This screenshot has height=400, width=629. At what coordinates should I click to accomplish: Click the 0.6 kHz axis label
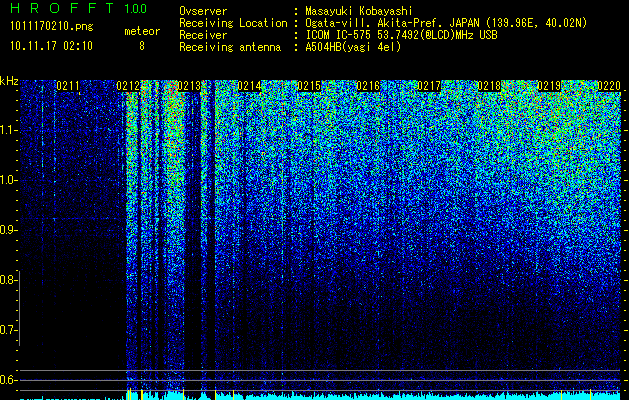pyautogui.click(x=8, y=380)
